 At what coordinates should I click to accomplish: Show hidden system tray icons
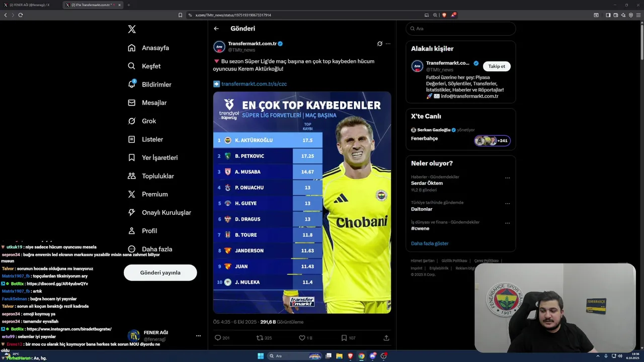point(598,356)
